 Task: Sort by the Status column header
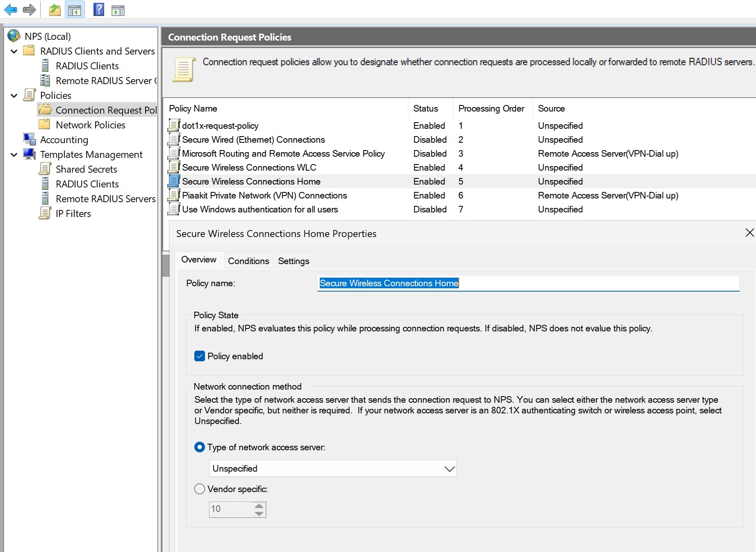pyautogui.click(x=430, y=108)
